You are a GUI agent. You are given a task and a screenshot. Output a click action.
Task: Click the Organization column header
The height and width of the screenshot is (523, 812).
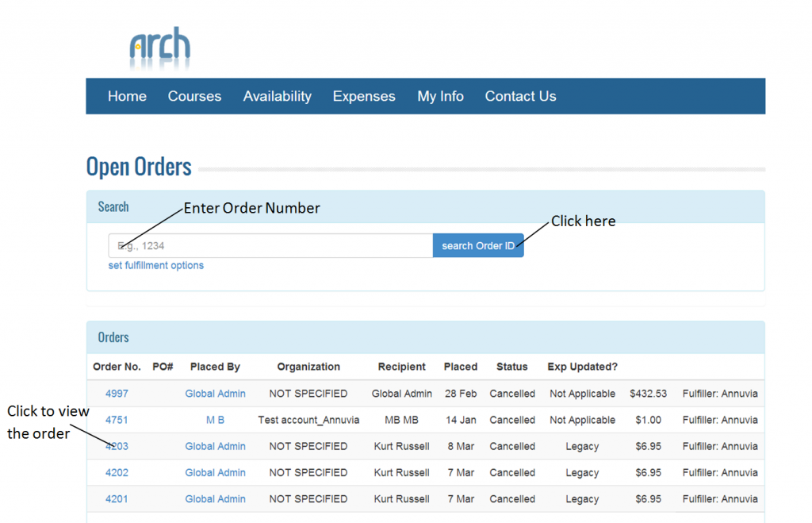[308, 367]
